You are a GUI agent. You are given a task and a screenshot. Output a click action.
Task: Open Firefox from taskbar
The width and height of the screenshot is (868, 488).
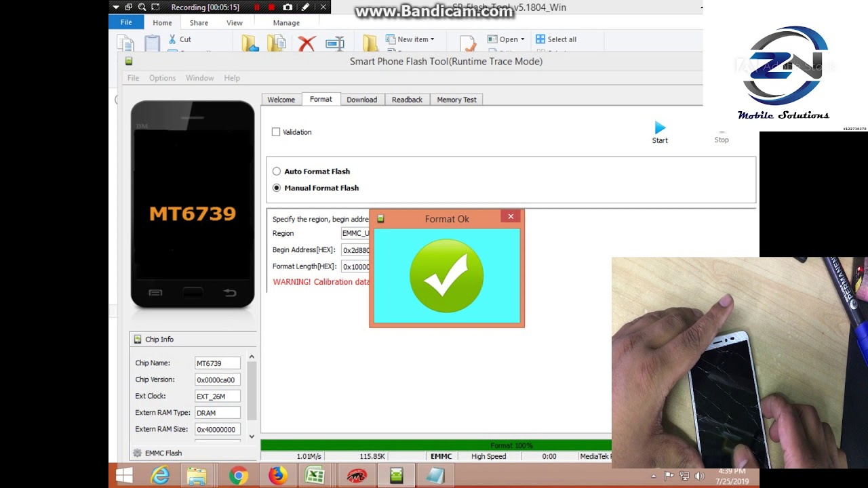click(277, 476)
